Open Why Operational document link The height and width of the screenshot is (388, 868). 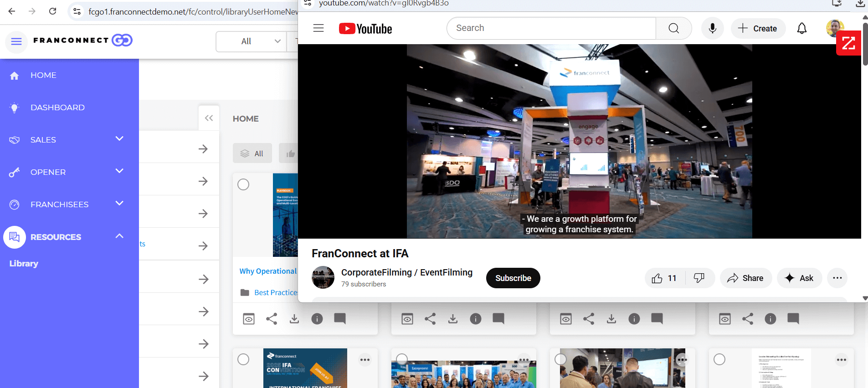[268, 271]
